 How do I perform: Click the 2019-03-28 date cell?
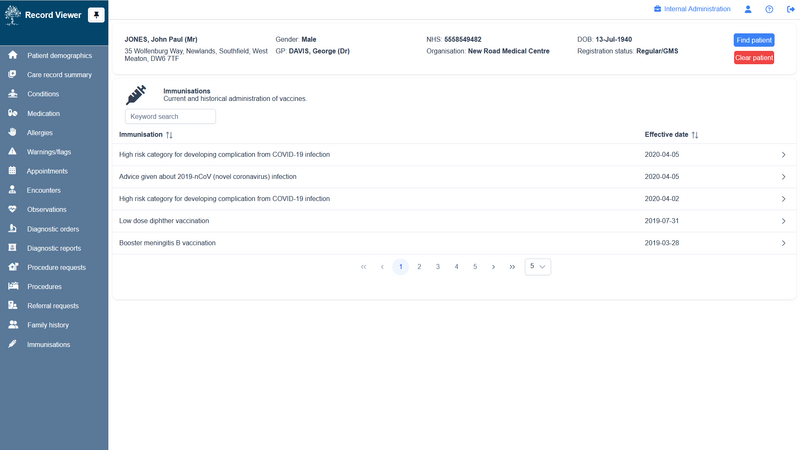[662, 243]
